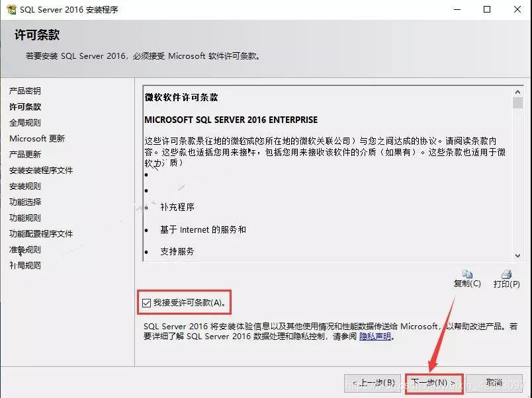532x398 pixels.
Task: Select the 安装规则 step in sidebar
Action: click(x=24, y=186)
